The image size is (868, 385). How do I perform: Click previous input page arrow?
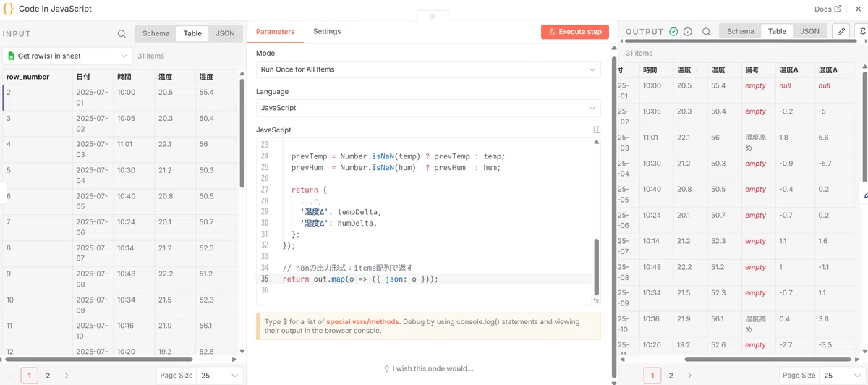(10, 376)
